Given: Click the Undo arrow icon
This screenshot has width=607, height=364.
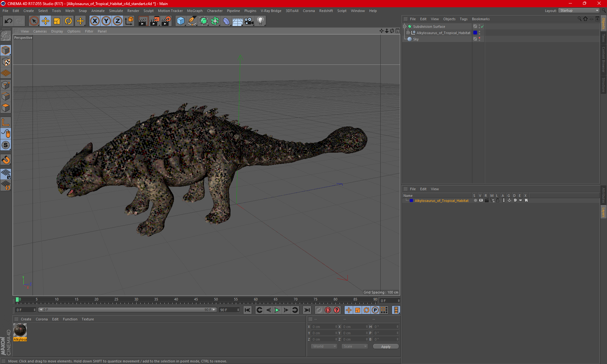Looking at the screenshot, I should click(8, 21).
